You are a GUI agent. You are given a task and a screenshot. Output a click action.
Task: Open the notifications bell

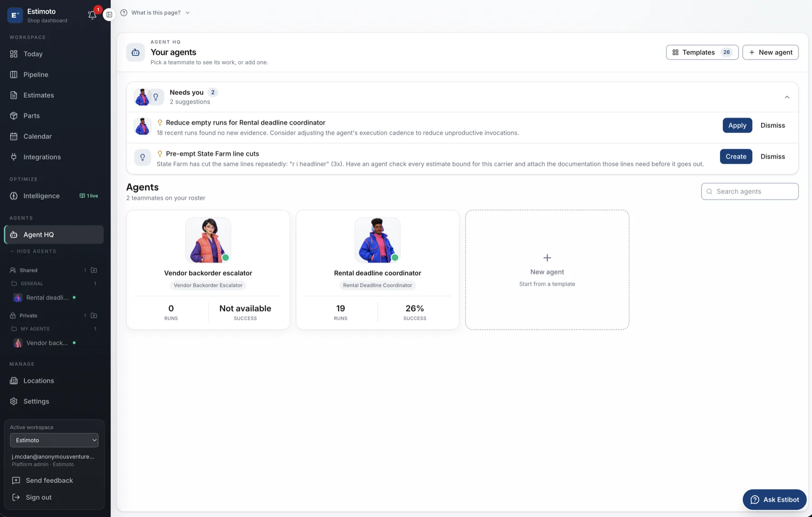point(92,15)
